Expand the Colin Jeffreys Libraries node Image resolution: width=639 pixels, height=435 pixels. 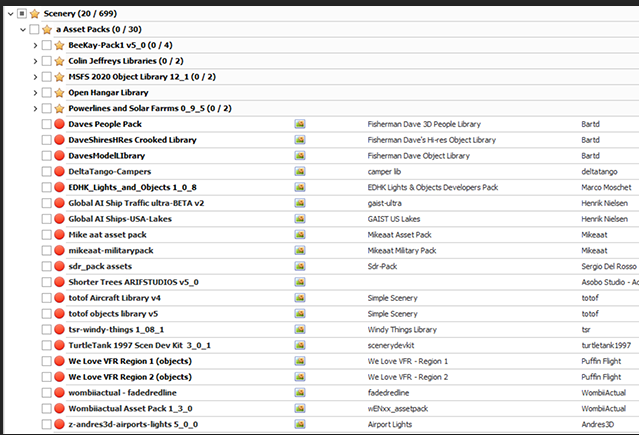point(35,61)
